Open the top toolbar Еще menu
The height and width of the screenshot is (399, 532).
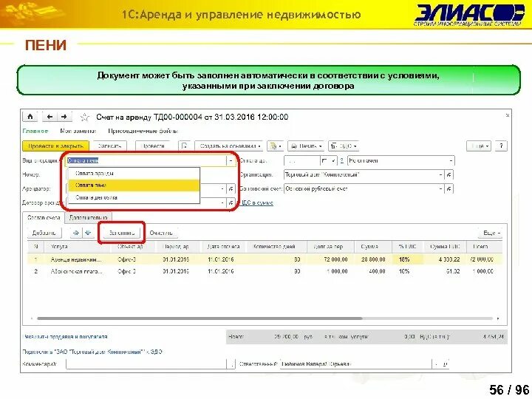coord(478,146)
